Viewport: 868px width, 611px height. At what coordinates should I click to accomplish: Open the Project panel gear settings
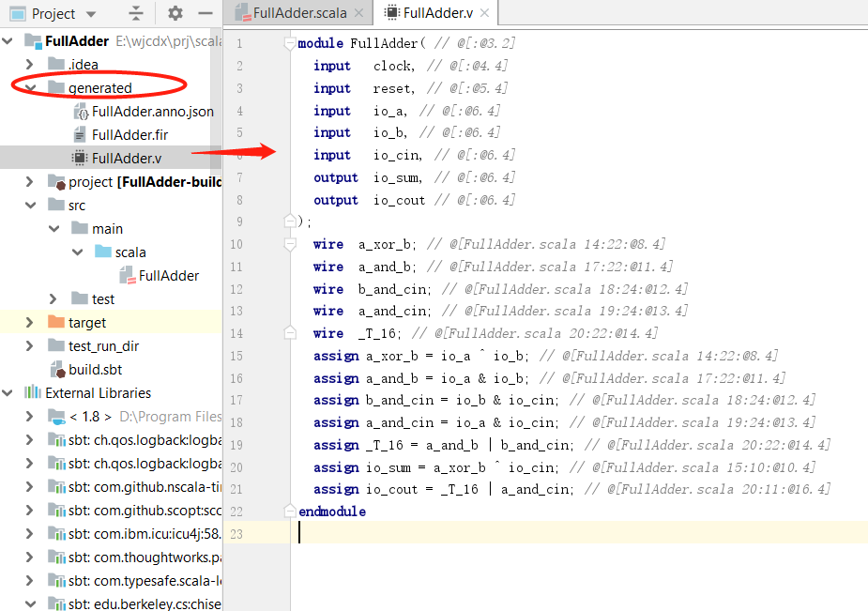click(x=175, y=13)
